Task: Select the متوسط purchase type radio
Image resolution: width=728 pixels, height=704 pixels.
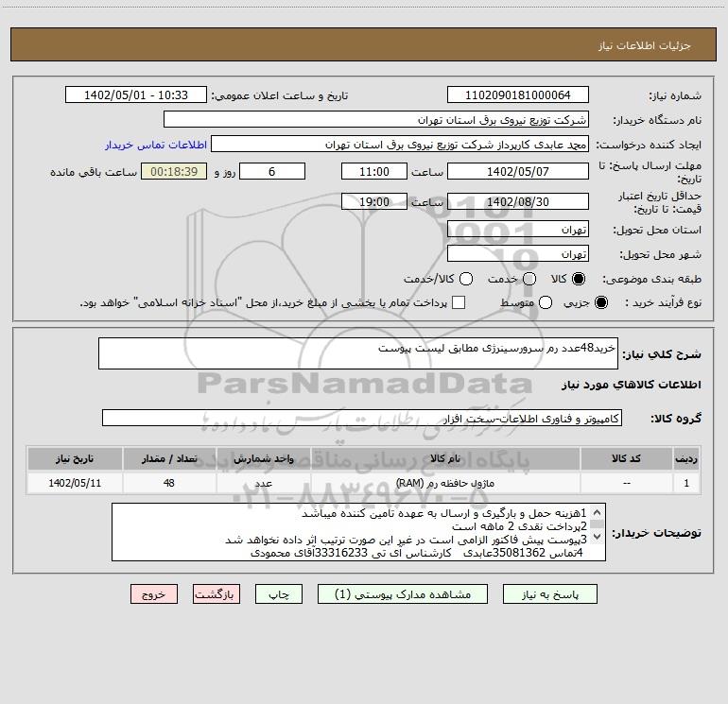Action: tap(546, 302)
